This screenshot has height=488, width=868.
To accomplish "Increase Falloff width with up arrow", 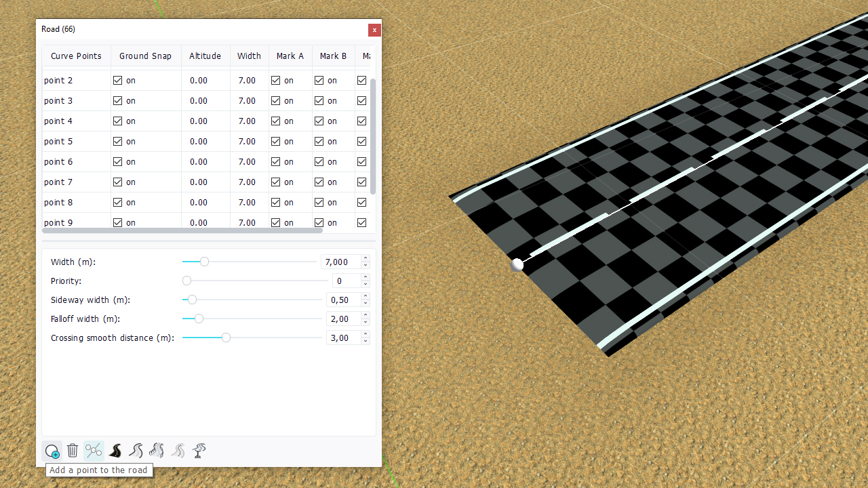I will click(x=366, y=315).
